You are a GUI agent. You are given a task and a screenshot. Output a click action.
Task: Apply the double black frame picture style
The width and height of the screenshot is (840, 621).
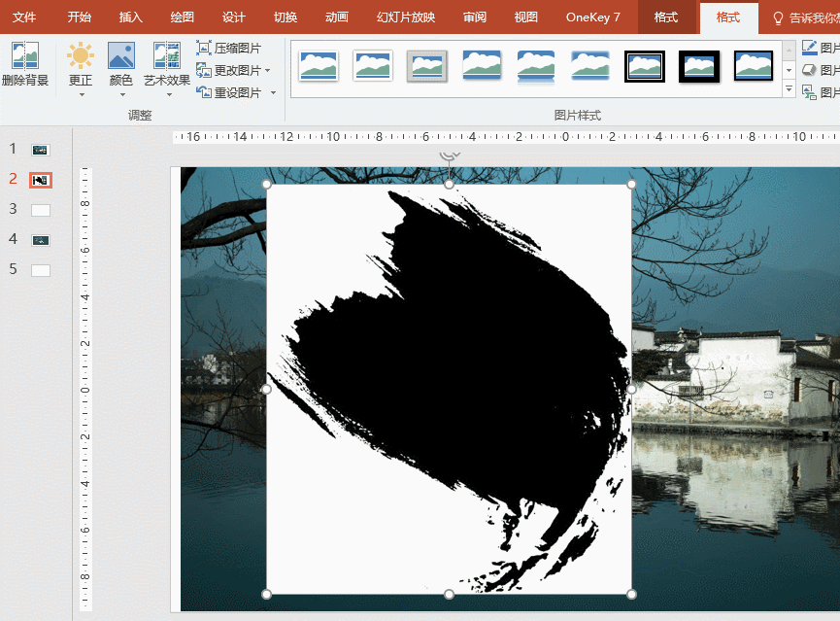(x=644, y=66)
